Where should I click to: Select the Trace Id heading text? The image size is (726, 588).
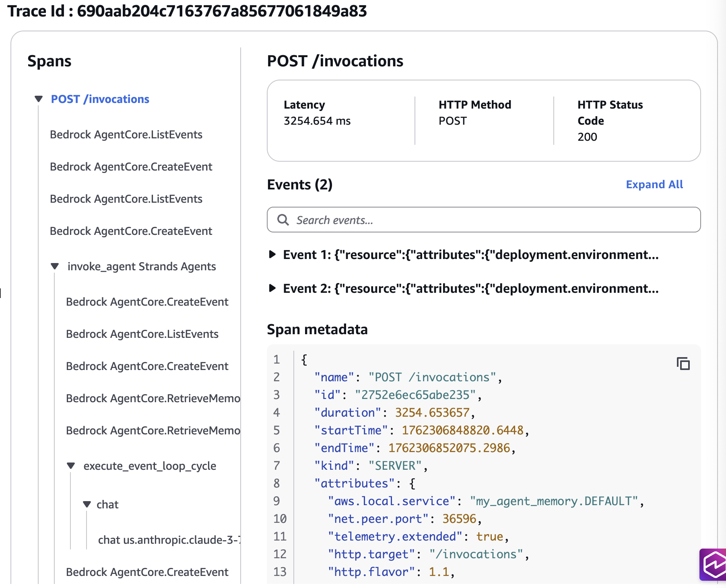click(185, 11)
